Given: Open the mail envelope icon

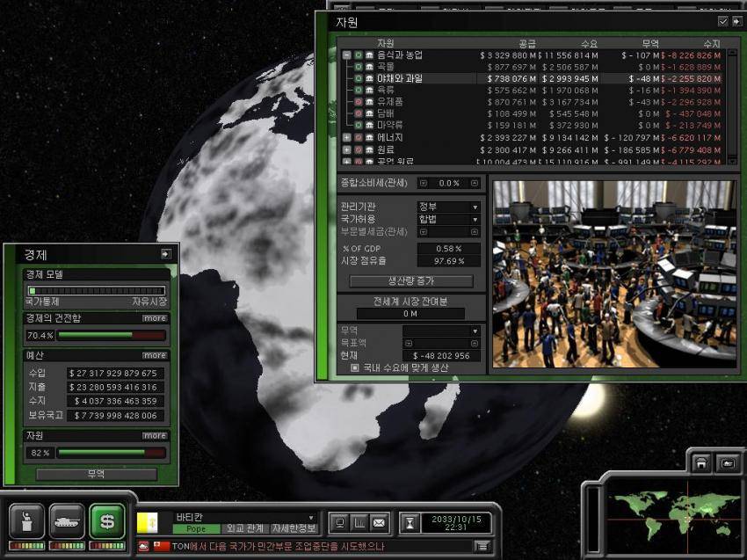Looking at the screenshot, I should [x=378, y=522].
